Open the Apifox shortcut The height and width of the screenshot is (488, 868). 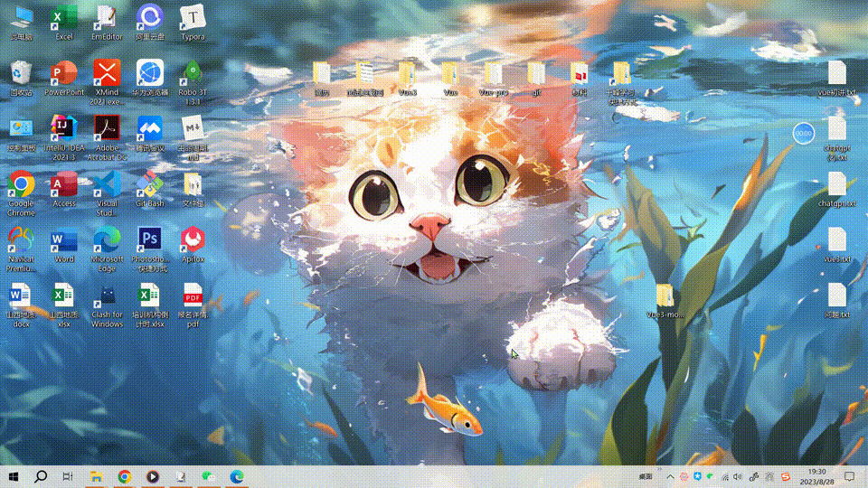(x=193, y=245)
